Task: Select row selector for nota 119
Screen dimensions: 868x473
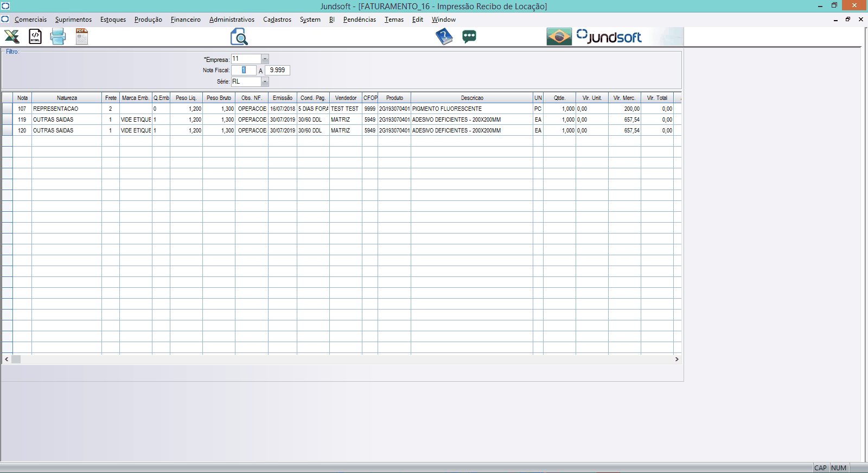Action: coord(7,119)
